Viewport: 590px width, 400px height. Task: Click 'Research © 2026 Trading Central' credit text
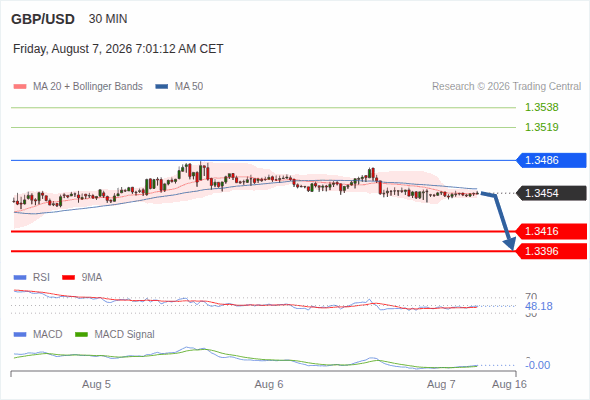pyautogui.click(x=506, y=87)
